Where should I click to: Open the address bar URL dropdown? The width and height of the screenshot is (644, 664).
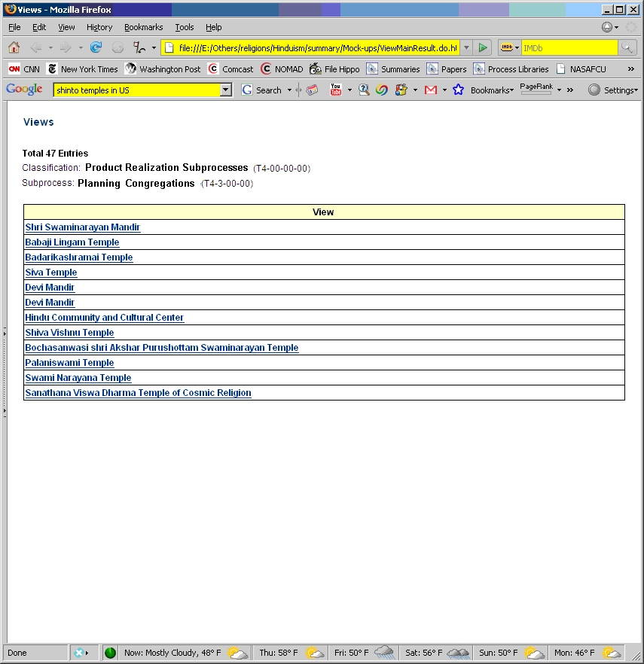pos(466,48)
